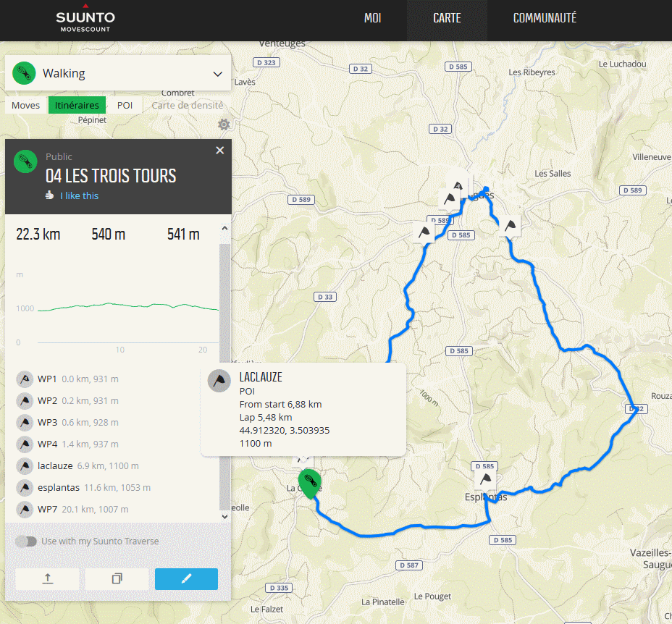
Task: Toggle Use with my Suunto Traverse
Action: point(26,541)
